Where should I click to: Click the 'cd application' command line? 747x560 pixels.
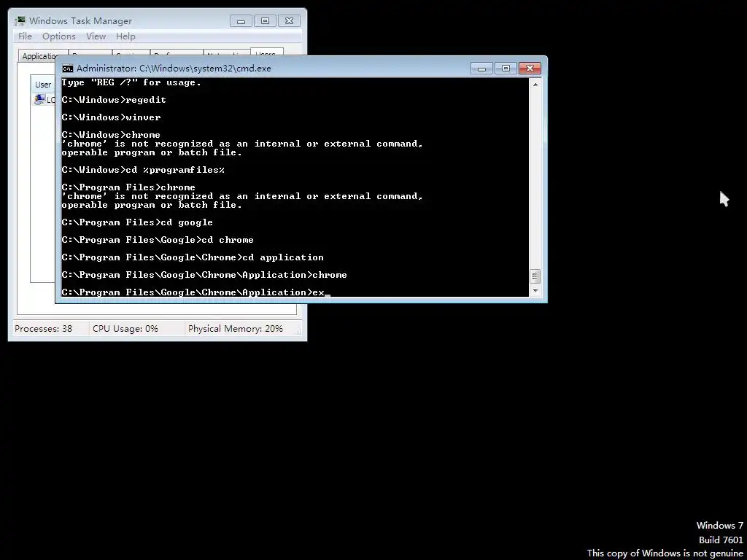(193, 257)
